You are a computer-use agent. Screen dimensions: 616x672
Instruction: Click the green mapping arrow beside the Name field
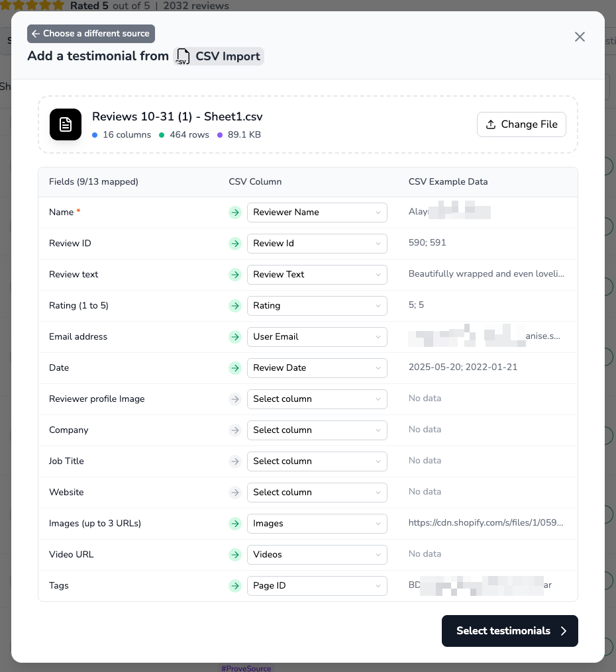point(234,212)
